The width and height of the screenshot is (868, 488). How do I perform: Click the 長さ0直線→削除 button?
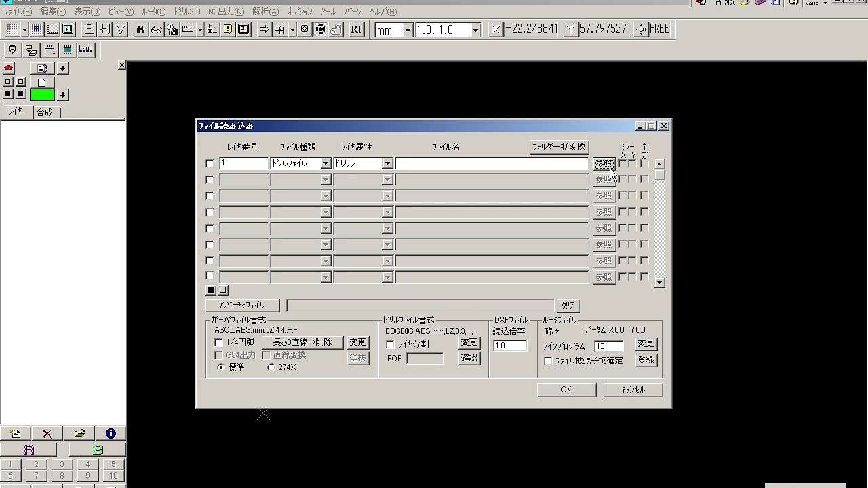[302, 342]
